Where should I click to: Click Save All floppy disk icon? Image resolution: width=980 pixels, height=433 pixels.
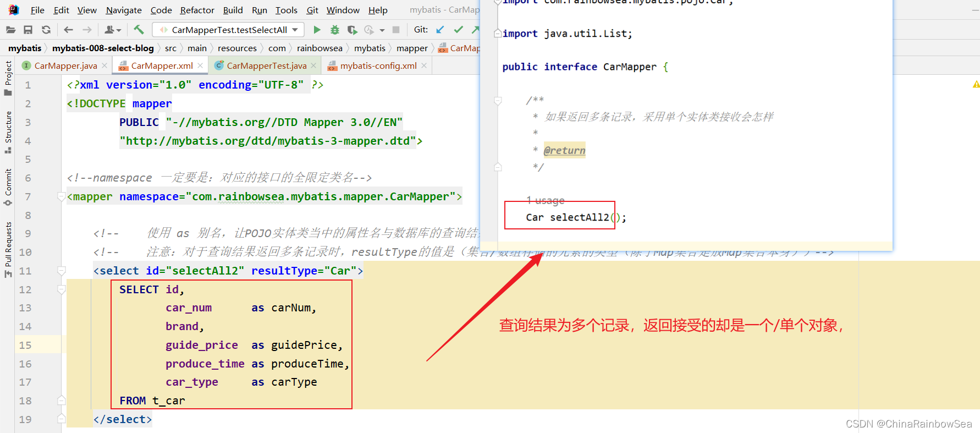pos(28,30)
